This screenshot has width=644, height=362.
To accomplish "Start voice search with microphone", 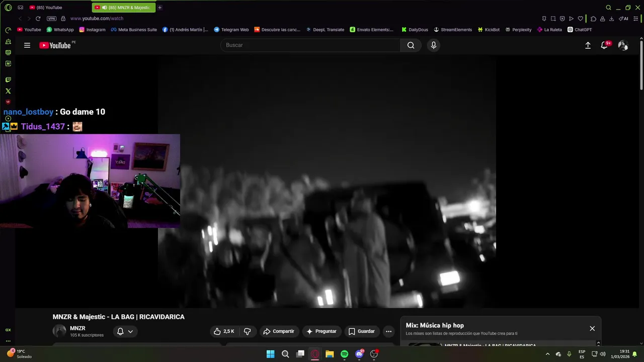I will [434, 45].
